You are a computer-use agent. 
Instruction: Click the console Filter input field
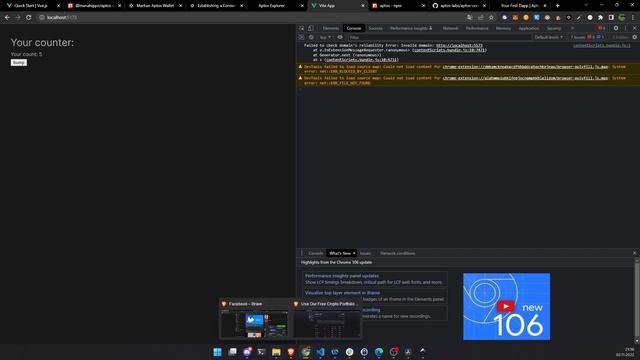[x=439, y=37]
